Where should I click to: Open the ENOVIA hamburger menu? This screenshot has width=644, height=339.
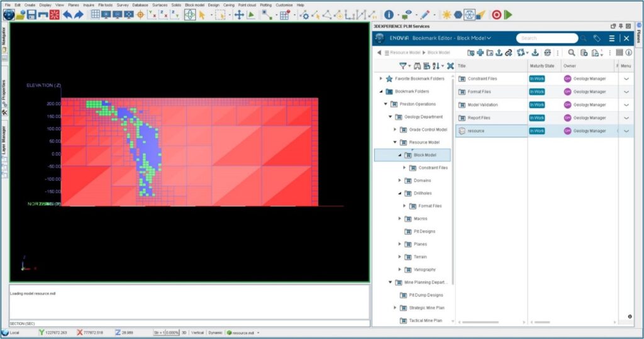[611, 38]
